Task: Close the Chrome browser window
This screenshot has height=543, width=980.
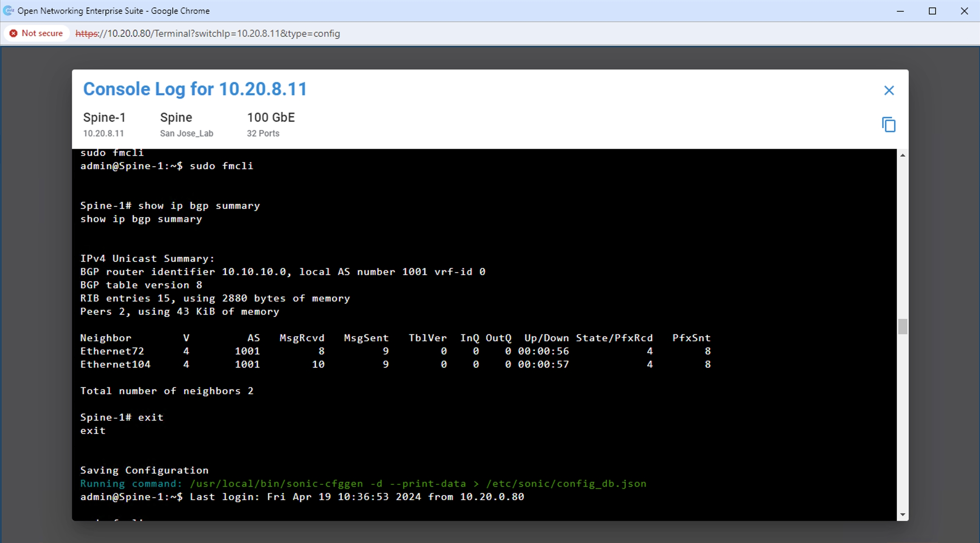Action: pyautogui.click(x=964, y=11)
